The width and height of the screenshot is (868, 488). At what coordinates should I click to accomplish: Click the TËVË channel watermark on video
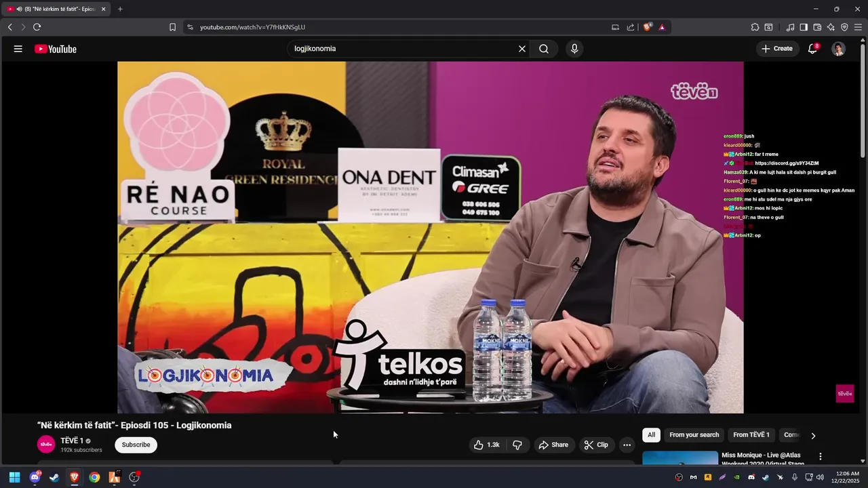(x=845, y=393)
